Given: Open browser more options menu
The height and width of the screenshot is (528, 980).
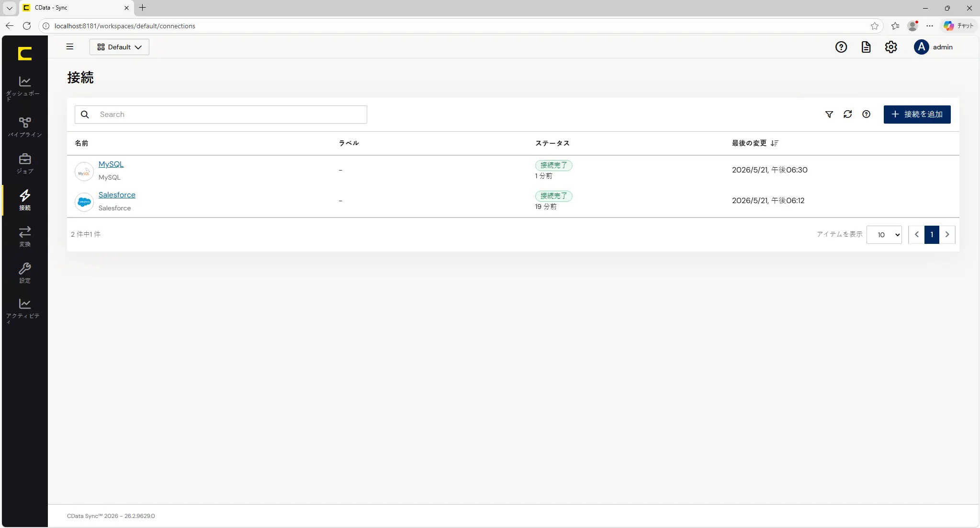Looking at the screenshot, I should (x=930, y=26).
